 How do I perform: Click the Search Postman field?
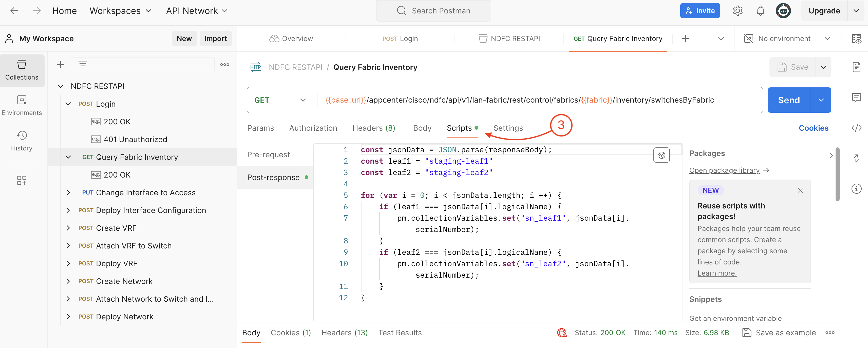(433, 11)
